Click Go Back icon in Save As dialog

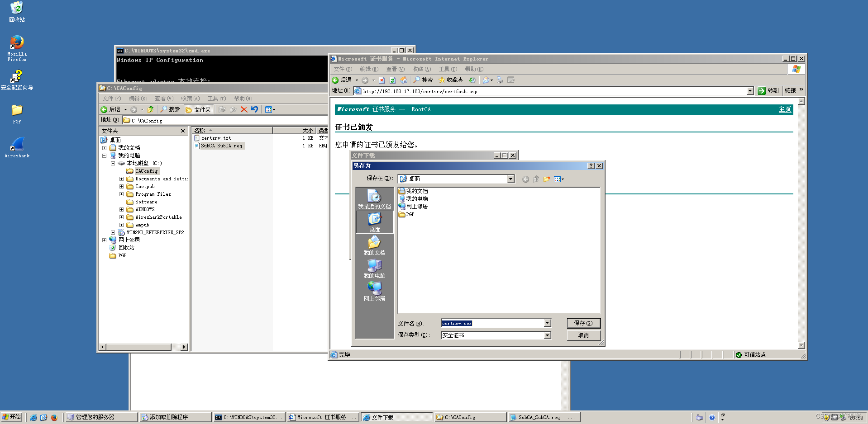point(525,179)
